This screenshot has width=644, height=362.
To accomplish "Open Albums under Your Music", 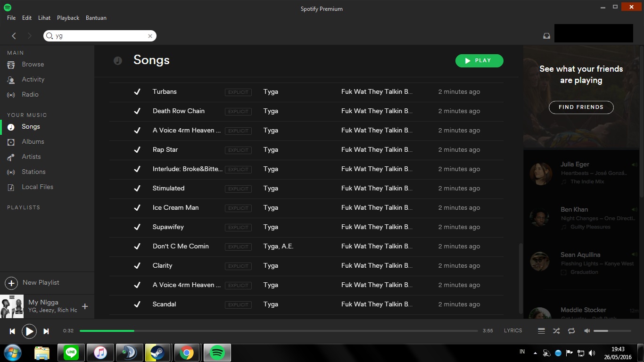I will pos(33,142).
